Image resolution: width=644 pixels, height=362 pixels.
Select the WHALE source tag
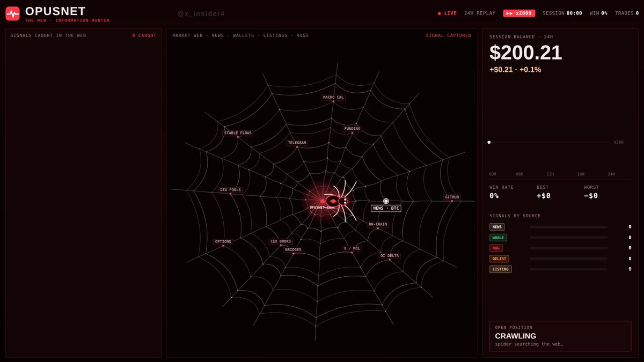(x=498, y=238)
